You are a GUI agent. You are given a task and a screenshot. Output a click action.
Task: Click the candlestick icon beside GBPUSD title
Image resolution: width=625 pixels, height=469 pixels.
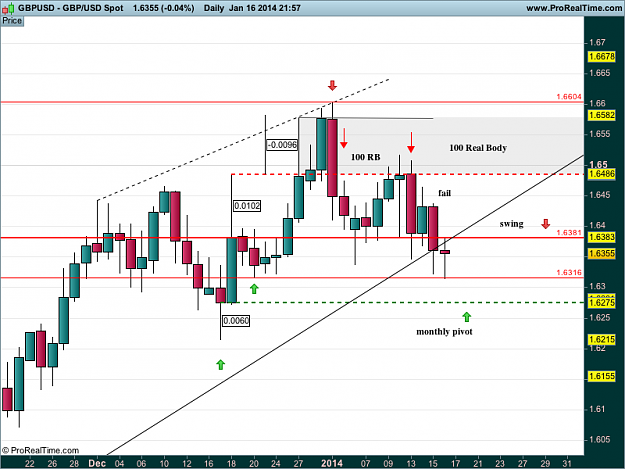point(8,8)
